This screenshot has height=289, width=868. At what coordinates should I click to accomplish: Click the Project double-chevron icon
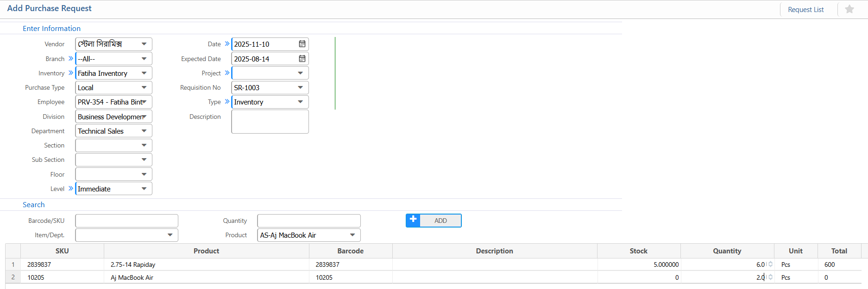point(227,73)
